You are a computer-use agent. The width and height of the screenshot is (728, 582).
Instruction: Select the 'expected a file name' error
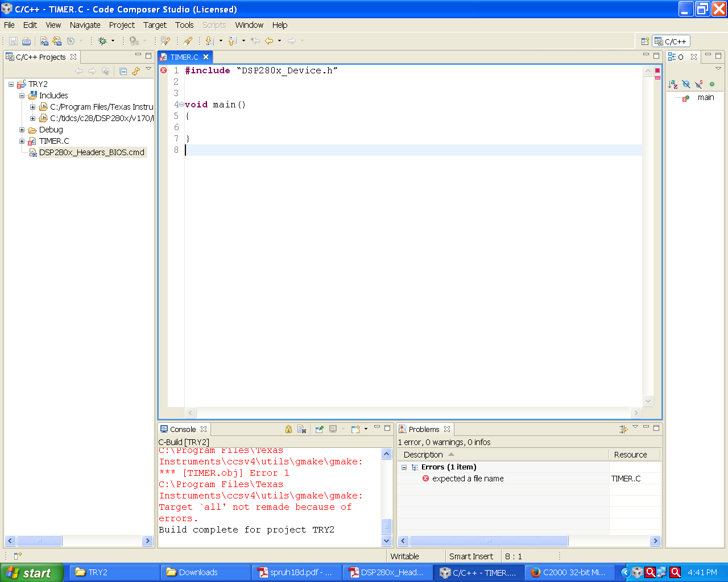tap(468, 479)
